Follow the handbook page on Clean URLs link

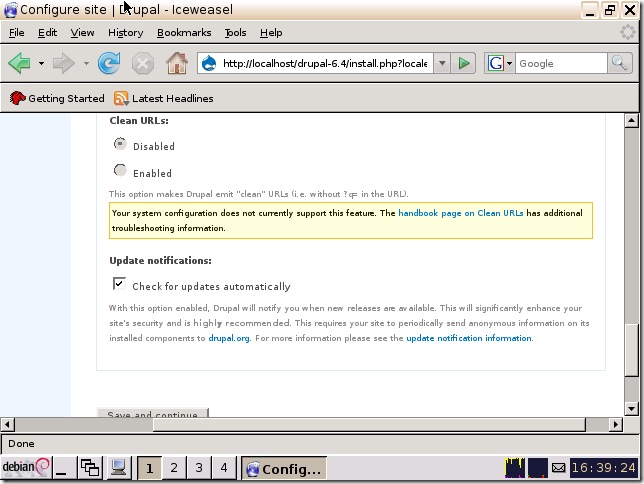[x=460, y=213]
